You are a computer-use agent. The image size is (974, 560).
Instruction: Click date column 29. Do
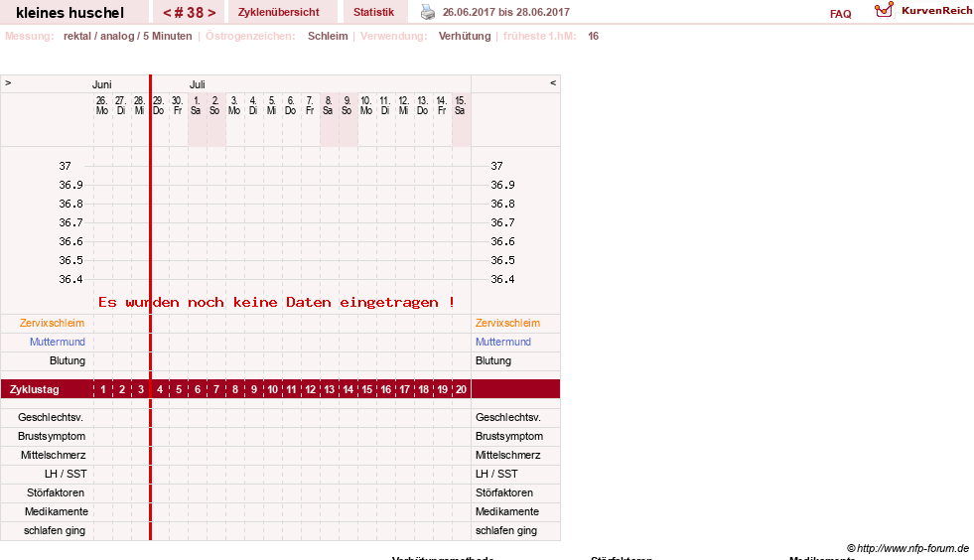point(159,105)
